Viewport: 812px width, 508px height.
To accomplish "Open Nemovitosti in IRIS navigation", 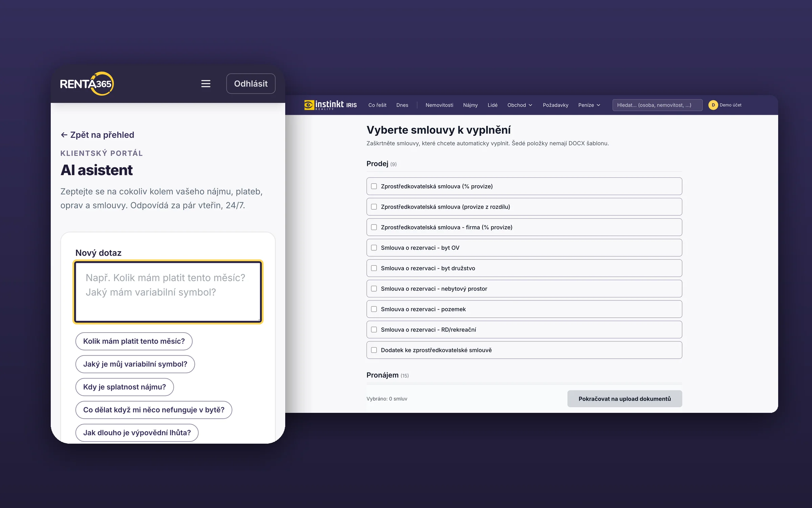I will 439,105.
